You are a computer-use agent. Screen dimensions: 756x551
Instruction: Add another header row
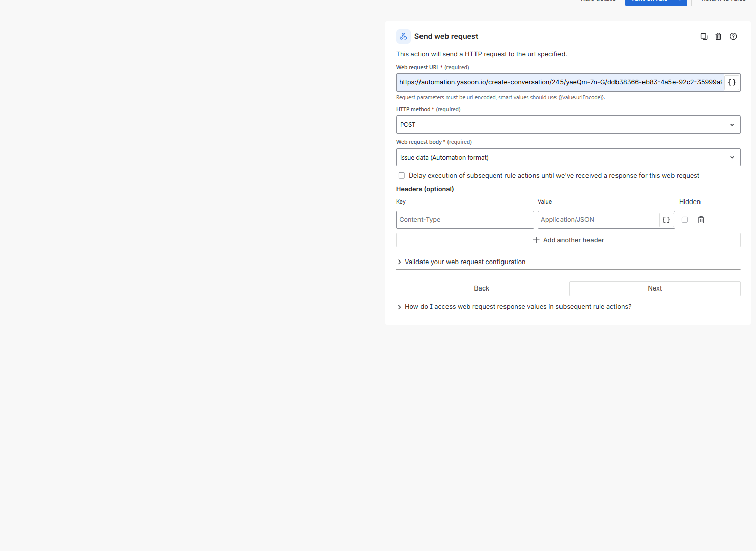568,240
